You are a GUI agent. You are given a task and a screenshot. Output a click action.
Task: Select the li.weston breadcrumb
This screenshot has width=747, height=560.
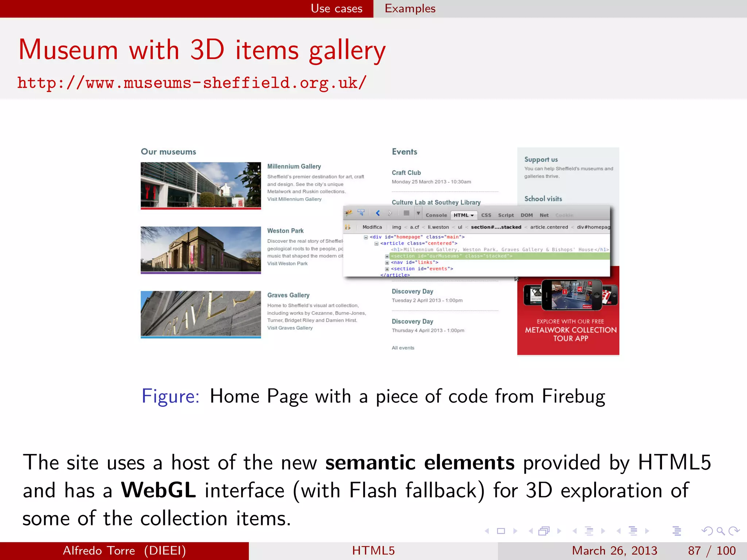point(438,227)
